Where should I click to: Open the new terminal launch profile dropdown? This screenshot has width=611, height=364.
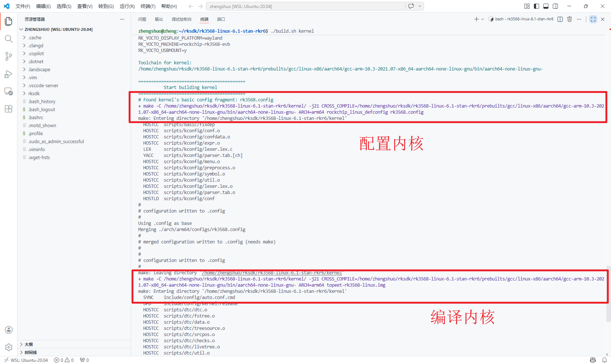tap(483, 19)
